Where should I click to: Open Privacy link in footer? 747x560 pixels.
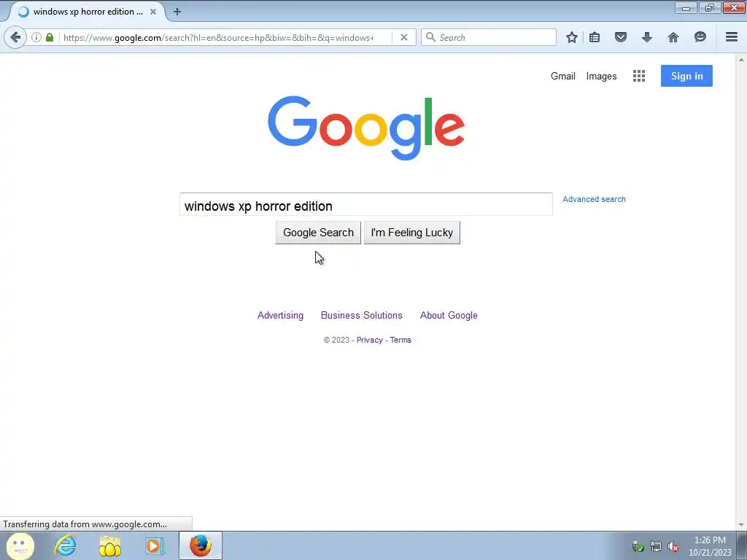[x=370, y=340]
